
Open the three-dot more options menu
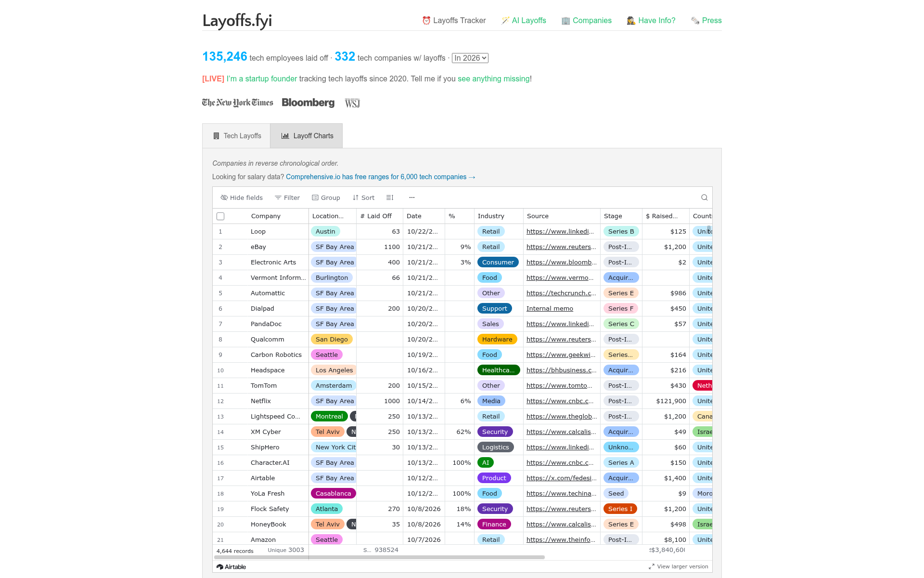(x=412, y=197)
